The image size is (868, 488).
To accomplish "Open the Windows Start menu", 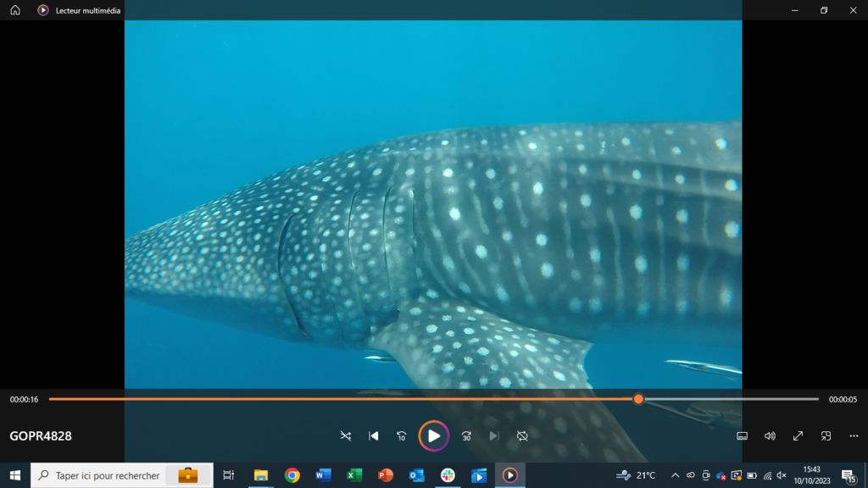I will 15,475.
